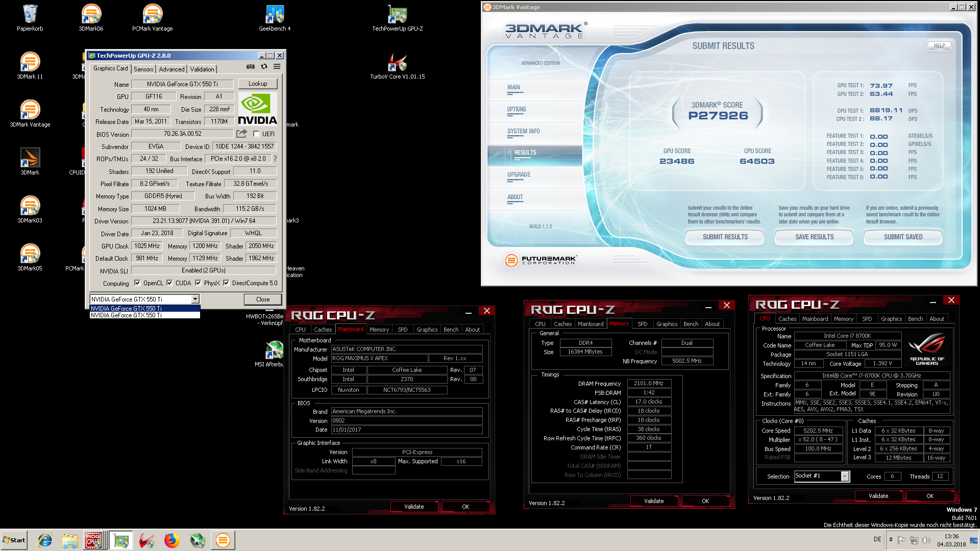Select the second GTX 550 Ti list entry
This screenshot has height=551, width=980.
(x=144, y=315)
